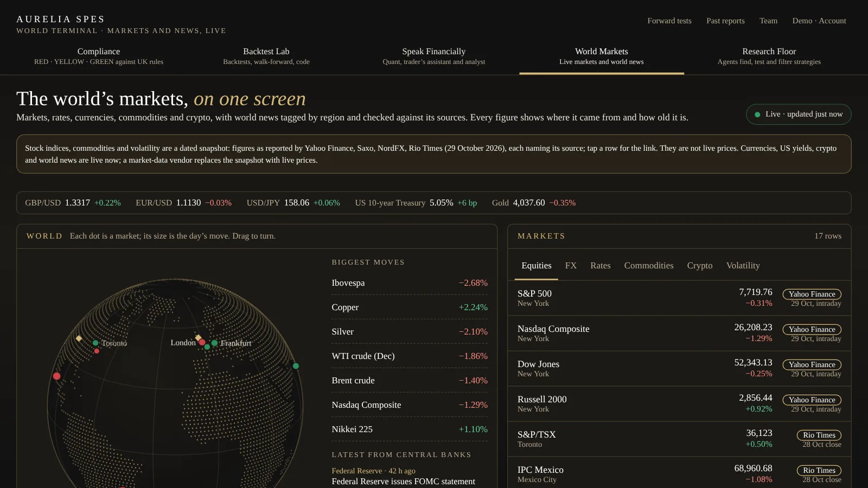The image size is (868, 488).
Task: Select the Silver row in Biggest Moves
Action: (410, 332)
